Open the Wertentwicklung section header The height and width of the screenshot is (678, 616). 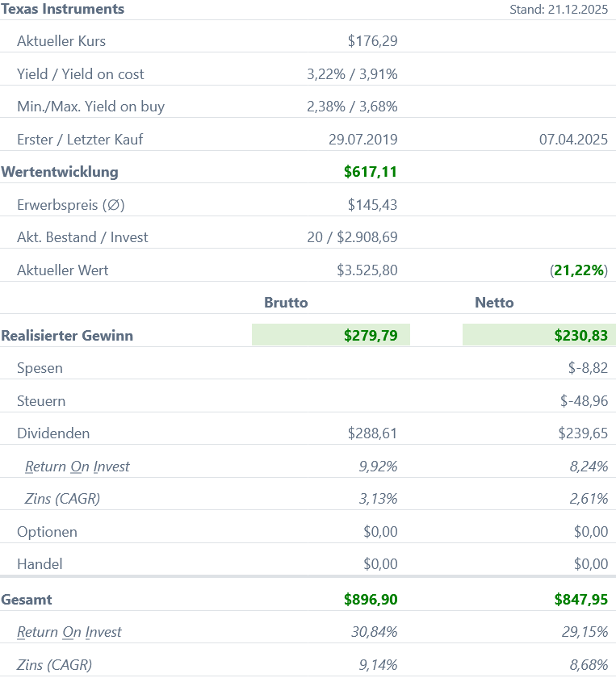[60, 172]
